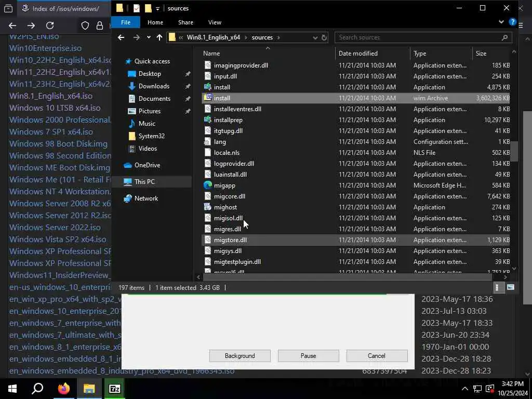Open Downloads in navigation pane
The width and height of the screenshot is (532, 399).
(x=154, y=86)
